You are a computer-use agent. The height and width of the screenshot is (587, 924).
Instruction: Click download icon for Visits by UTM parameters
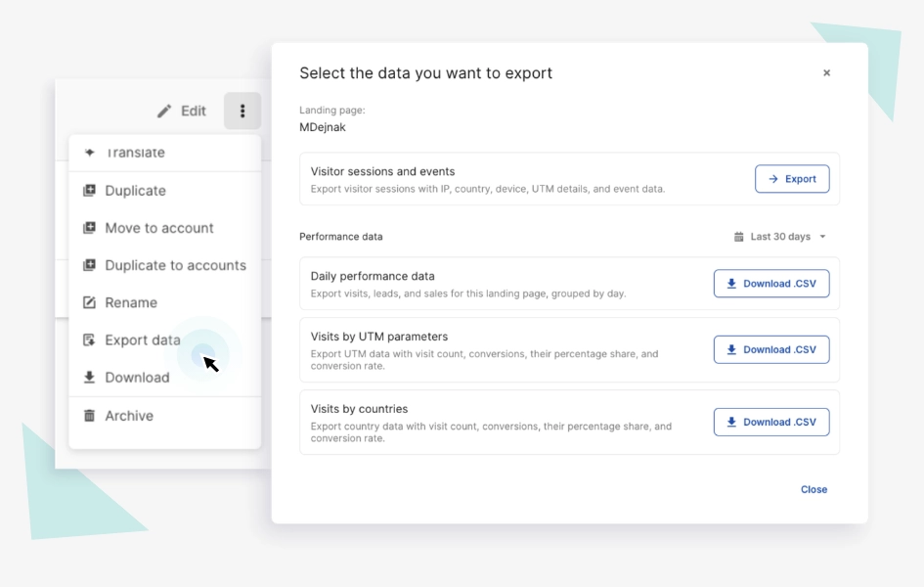731,349
